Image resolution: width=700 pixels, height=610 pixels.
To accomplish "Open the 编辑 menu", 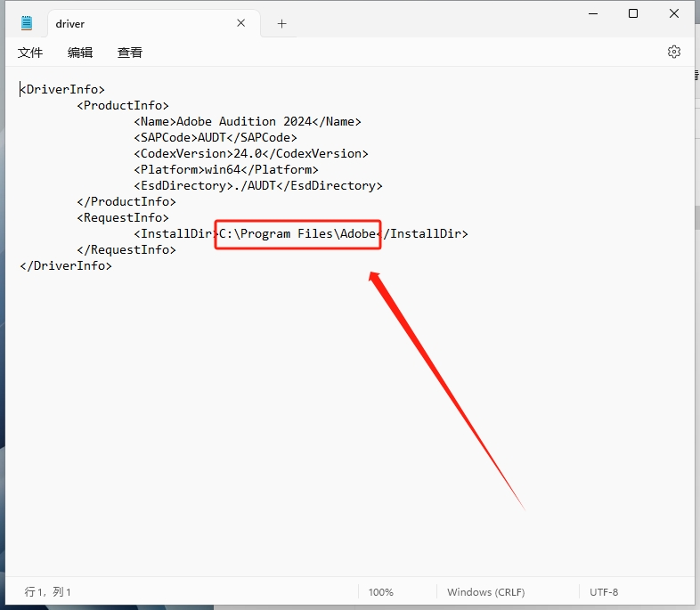I will (x=80, y=53).
